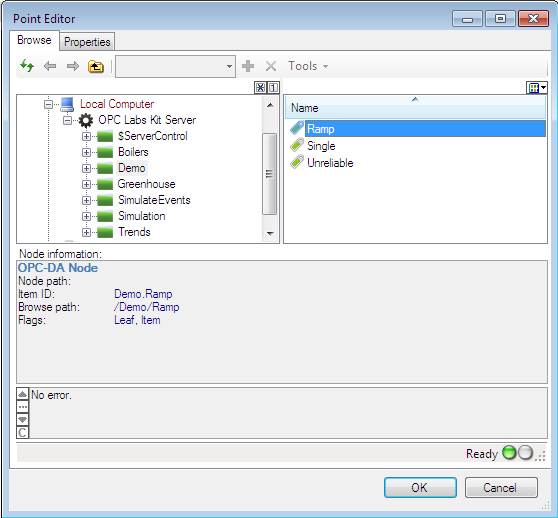Click the /Demo/Ramp browse path value
The height and width of the screenshot is (518, 558).
coord(146,307)
